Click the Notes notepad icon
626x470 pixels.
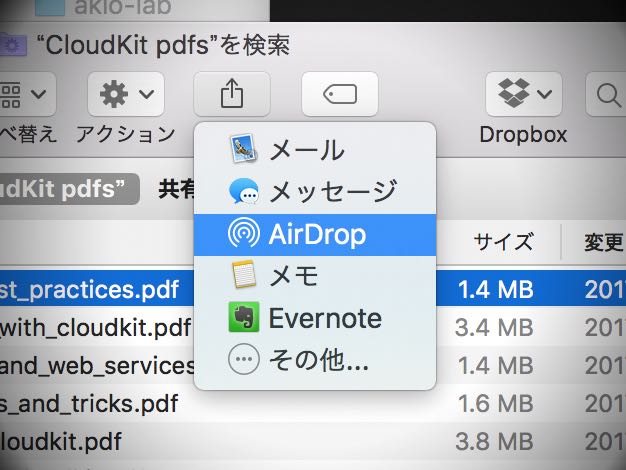tap(244, 274)
